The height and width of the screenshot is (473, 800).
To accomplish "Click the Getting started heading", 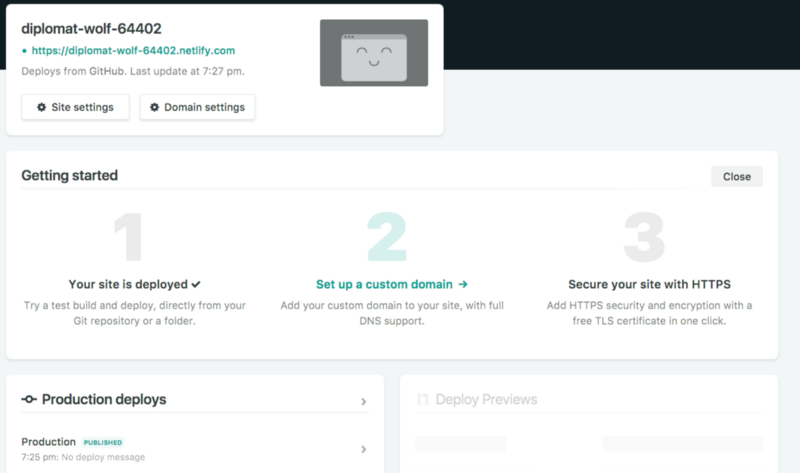I will click(x=69, y=176).
